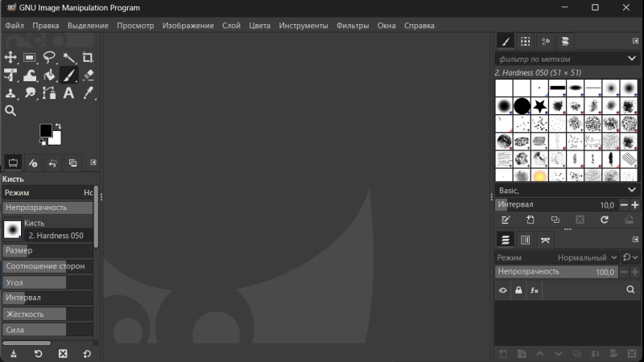
Task: Open the Цвета menu
Action: click(259, 26)
